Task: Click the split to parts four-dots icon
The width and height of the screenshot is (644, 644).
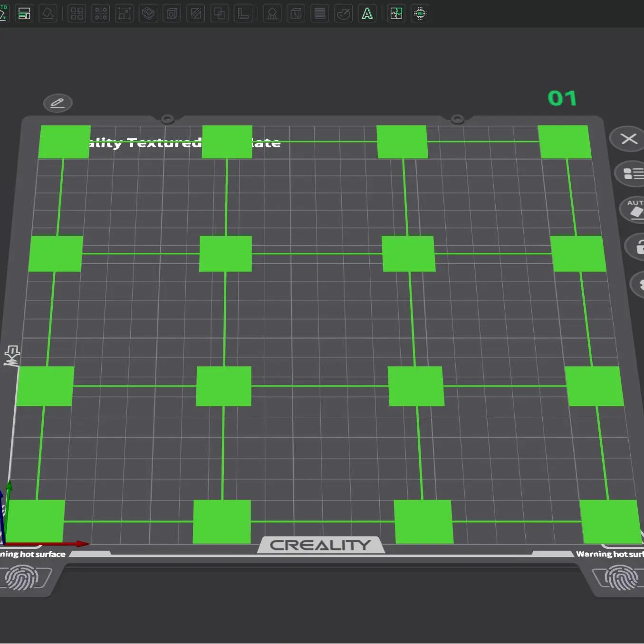Action: click(101, 13)
